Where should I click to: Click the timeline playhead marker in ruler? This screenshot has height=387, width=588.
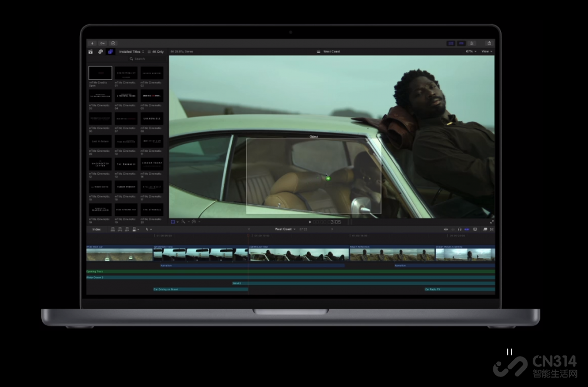(x=248, y=235)
